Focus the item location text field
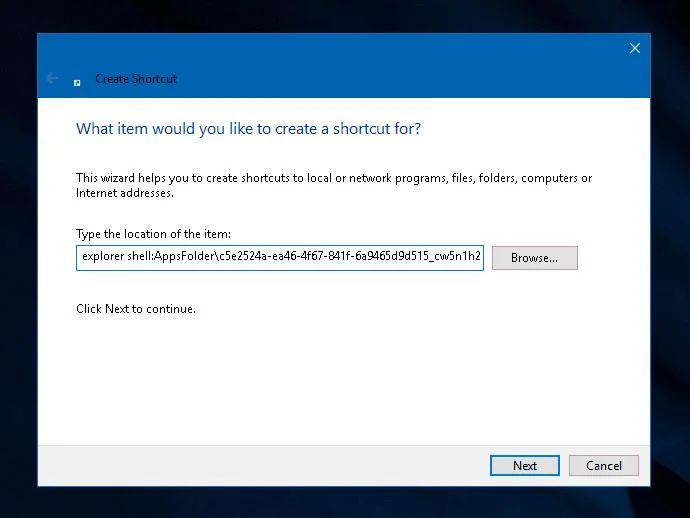This screenshot has width=690, height=518. pos(280,258)
